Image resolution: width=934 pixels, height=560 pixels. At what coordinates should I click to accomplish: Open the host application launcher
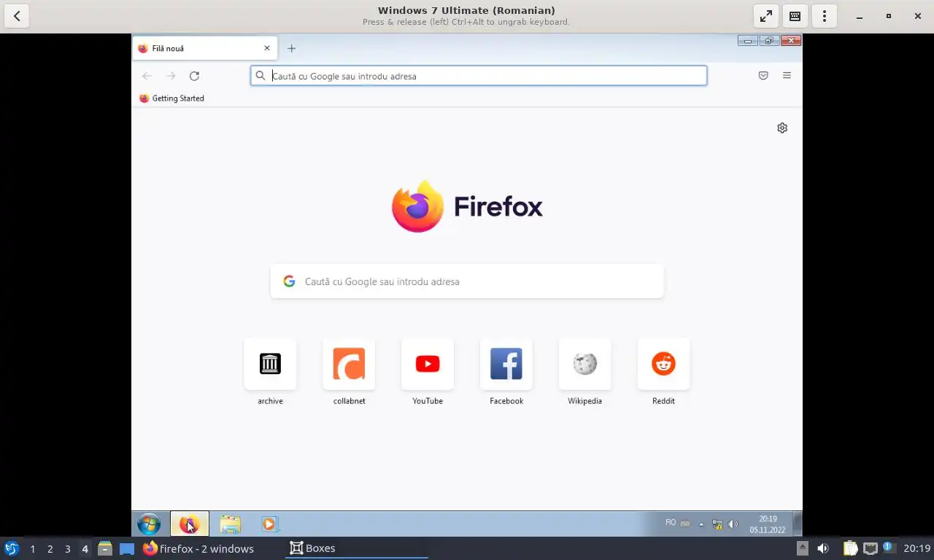(x=11, y=548)
